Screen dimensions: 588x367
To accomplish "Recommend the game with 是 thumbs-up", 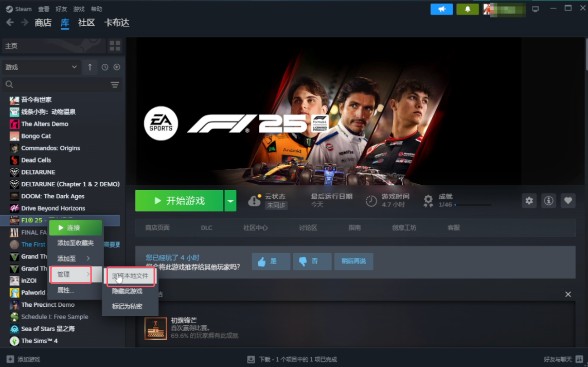I will (x=271, y=261).
